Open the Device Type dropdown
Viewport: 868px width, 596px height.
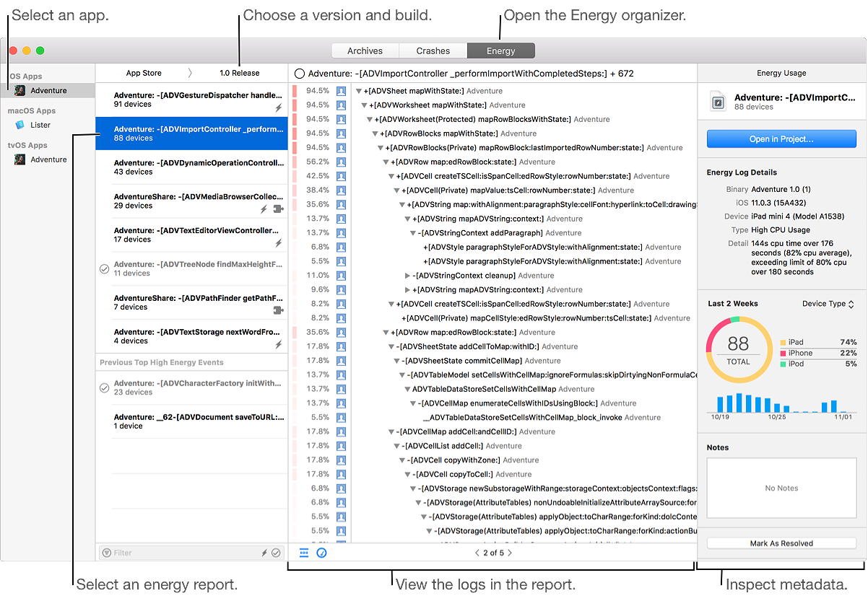pos(828,304)
